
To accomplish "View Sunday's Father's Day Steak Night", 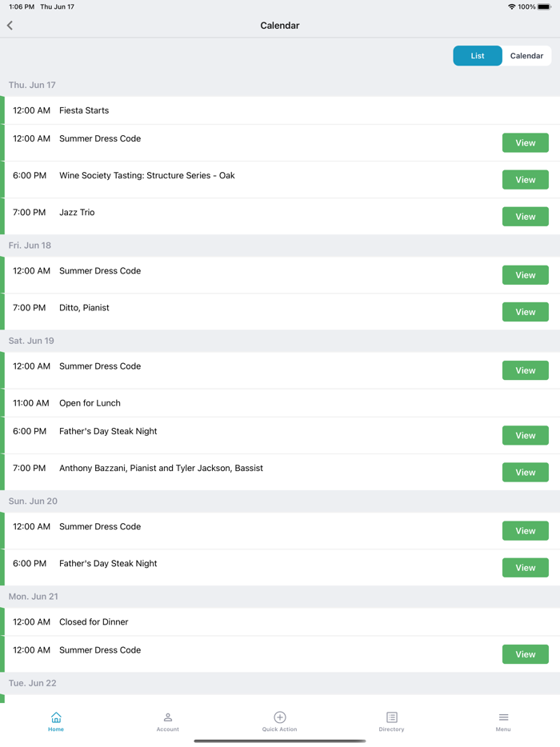I will (x=525, y=568).
